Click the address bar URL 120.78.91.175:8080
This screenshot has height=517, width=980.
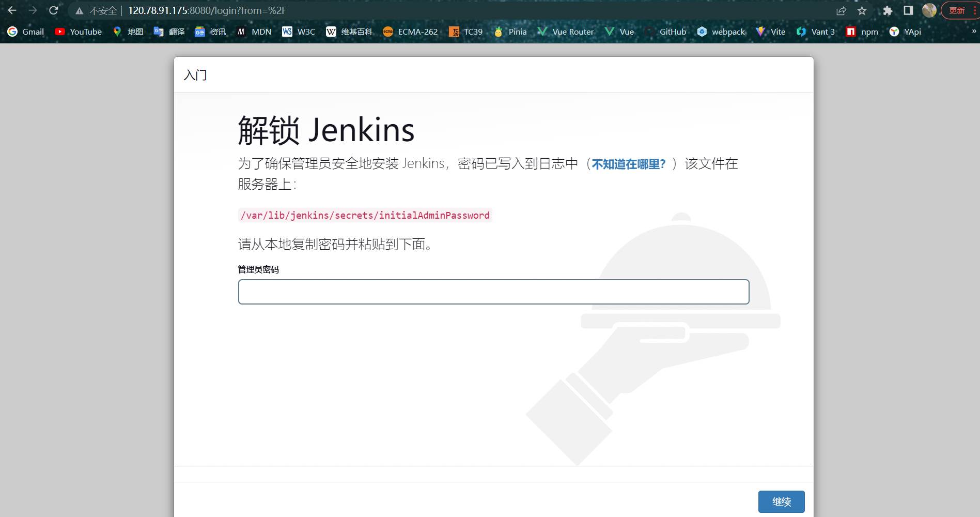pos(207,11)
